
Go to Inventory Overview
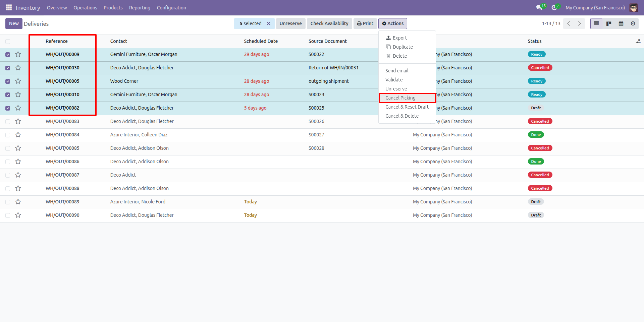[57, 7]
